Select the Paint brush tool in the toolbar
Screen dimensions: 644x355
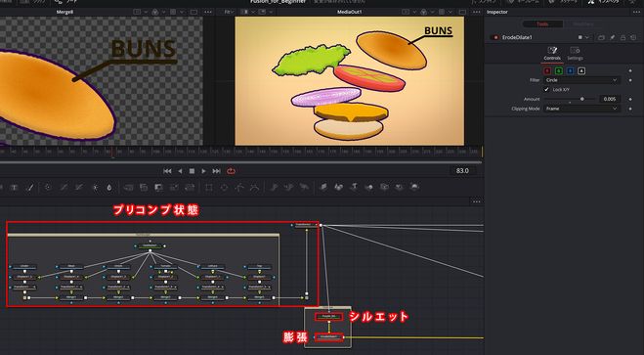pos(29,188)
